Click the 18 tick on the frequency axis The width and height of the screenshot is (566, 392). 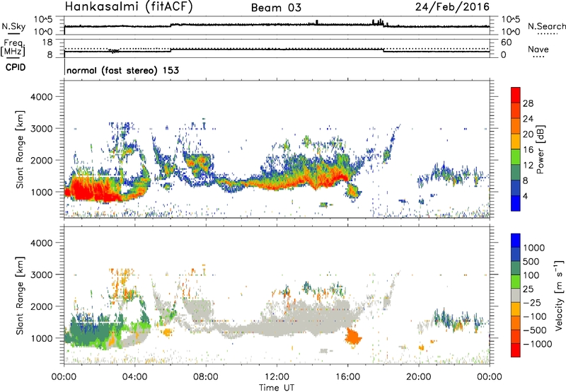(47, 42)
